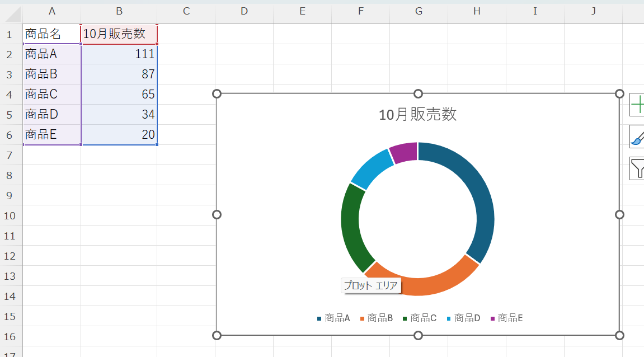
Task: Click the chart's top-left resize handle
Action: click(x=217, y=93)
